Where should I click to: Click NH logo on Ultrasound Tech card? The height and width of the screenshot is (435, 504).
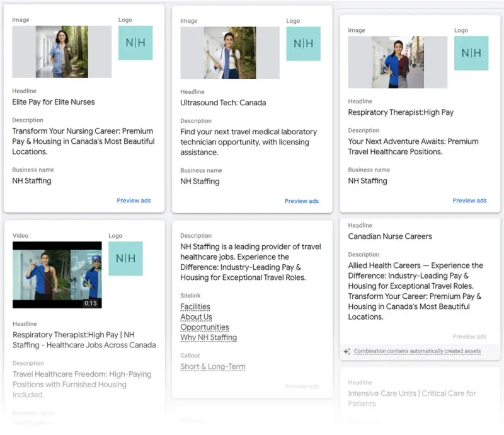tap(304, 43)
